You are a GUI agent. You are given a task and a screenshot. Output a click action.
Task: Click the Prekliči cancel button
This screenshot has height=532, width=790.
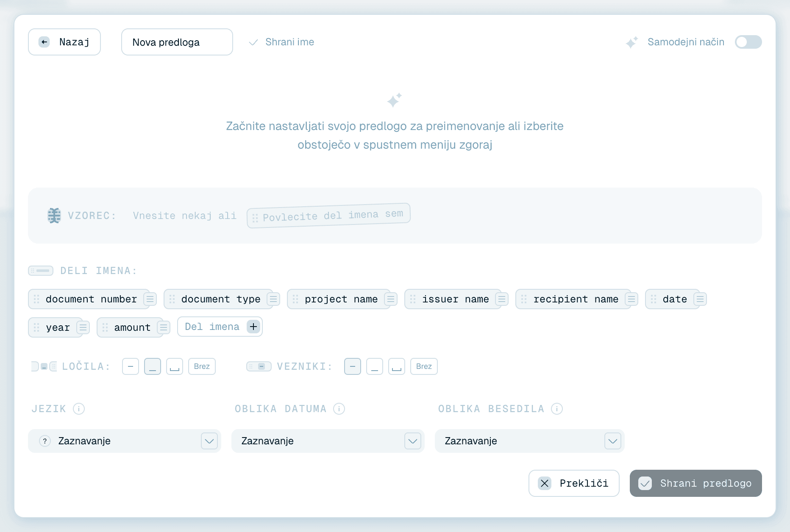574,483
